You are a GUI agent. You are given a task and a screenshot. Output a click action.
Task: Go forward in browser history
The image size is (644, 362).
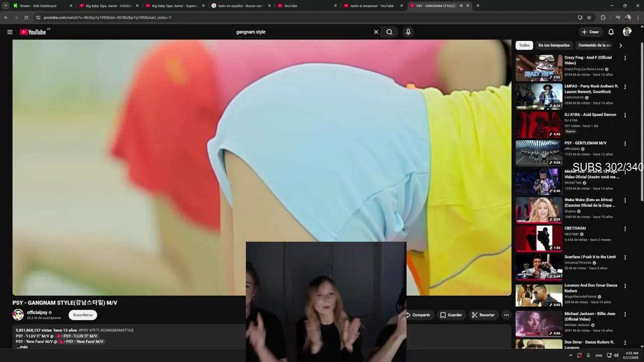[x=16, y=18]
